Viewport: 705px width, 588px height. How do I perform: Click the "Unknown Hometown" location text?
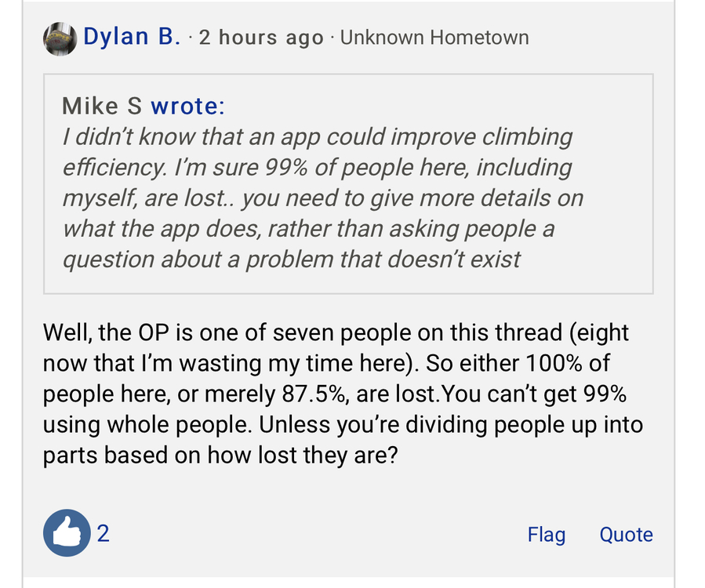434,38
